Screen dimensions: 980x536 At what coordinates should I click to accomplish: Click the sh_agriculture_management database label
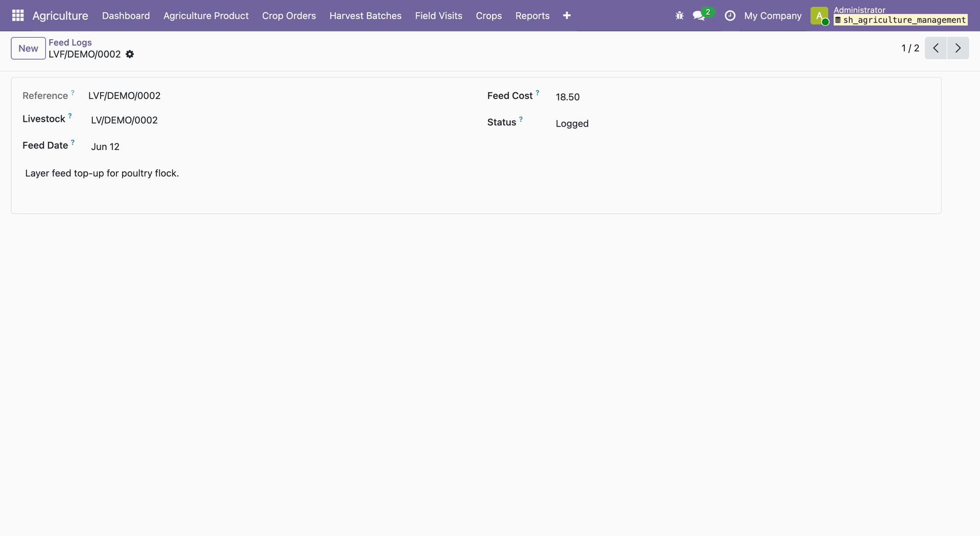(x=900, y=20)
